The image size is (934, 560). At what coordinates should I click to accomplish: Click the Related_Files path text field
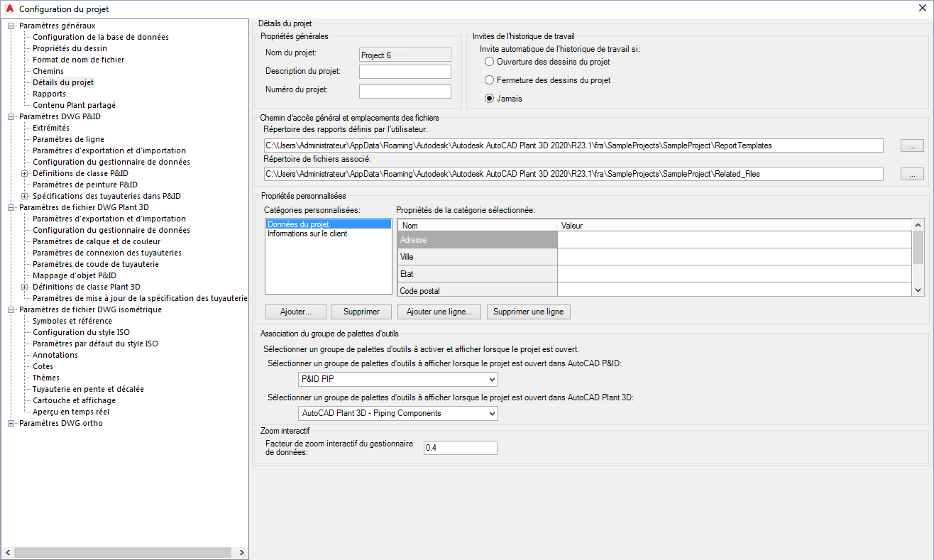pos(573,174)
